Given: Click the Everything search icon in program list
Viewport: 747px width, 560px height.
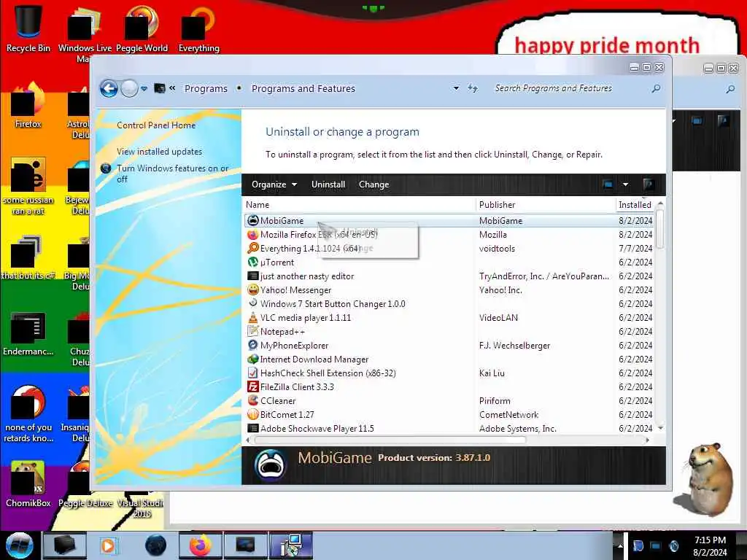Looking at the screenshot, I should pyautogui.click(x=253, y=248).
